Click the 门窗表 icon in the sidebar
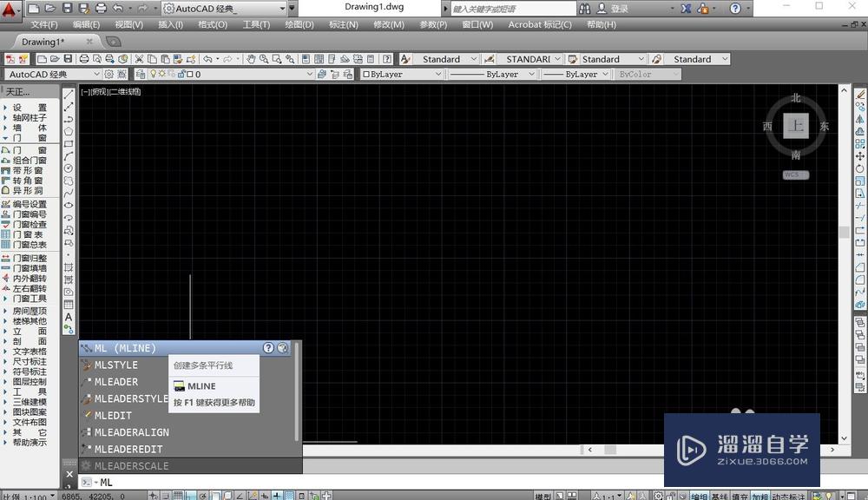868x500 pixels. (5, 234)
